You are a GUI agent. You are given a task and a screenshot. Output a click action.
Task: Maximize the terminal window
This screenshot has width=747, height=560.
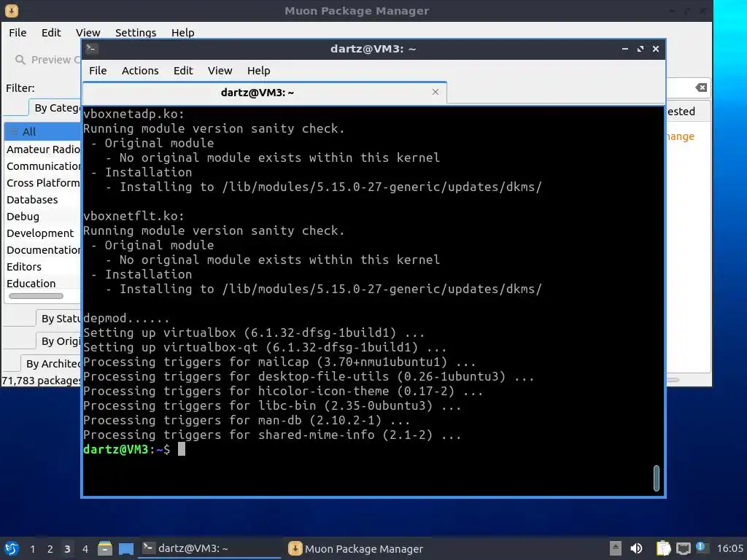tap(640, 49)
